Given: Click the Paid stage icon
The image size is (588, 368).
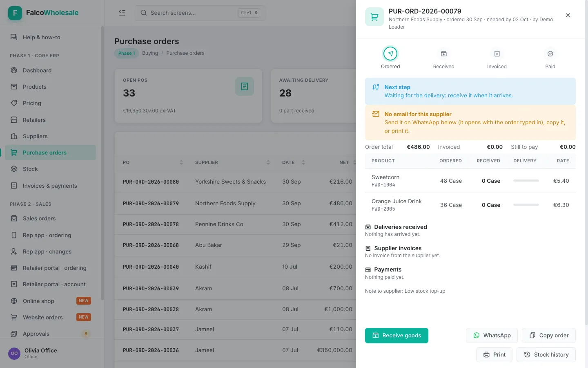Looking at the screenshot, I should point(550,54).
